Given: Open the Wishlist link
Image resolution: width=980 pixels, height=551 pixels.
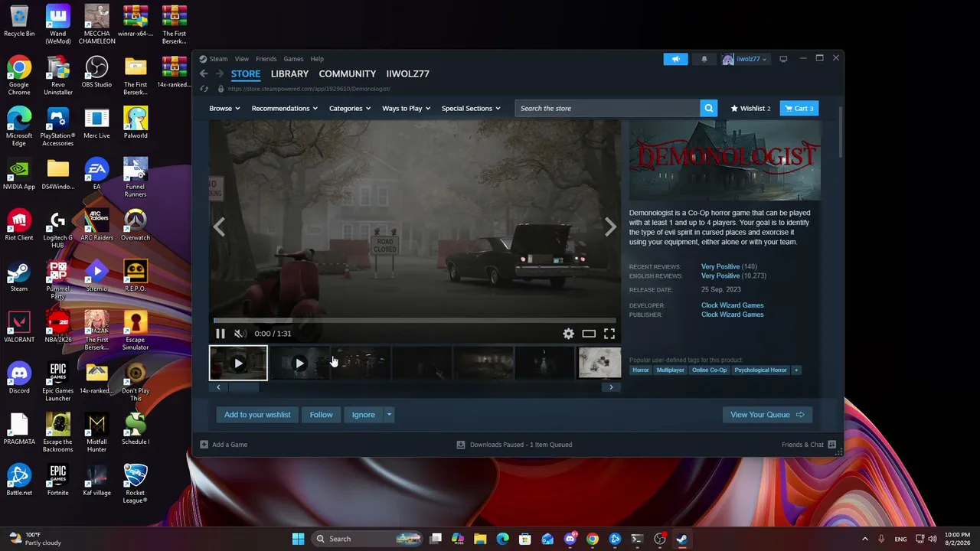Looking at the screenshot, I should pyautogui.click(x=751, y=109).
